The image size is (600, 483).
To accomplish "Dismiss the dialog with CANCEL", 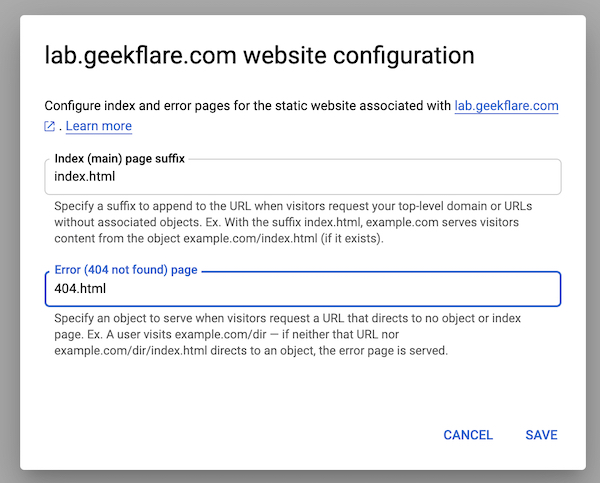I will (468, 435).
